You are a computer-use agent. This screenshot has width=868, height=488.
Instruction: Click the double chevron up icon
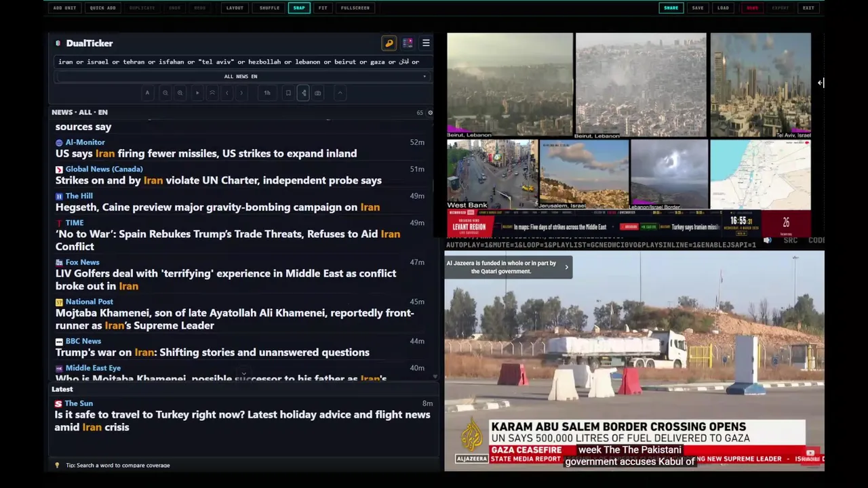click(212, 93)
